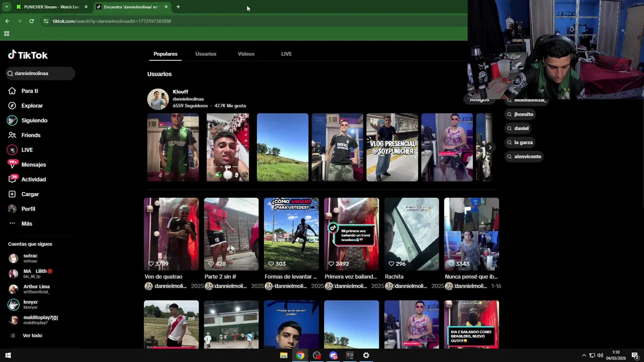Open the Siguiendo sidebar icon
644x362 pixels.
point(12,121)
